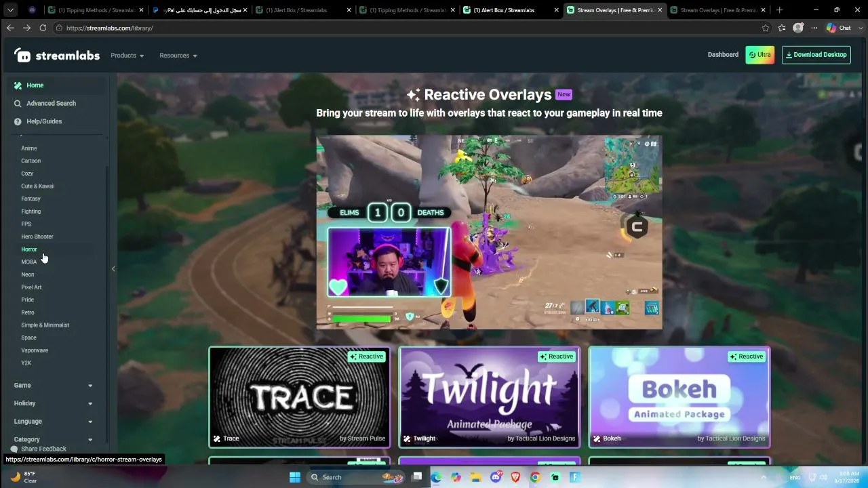Select the Neon theme filter
Image resolution: width=868 pixels, height=488 pixels.
click(x=27, y=274)
